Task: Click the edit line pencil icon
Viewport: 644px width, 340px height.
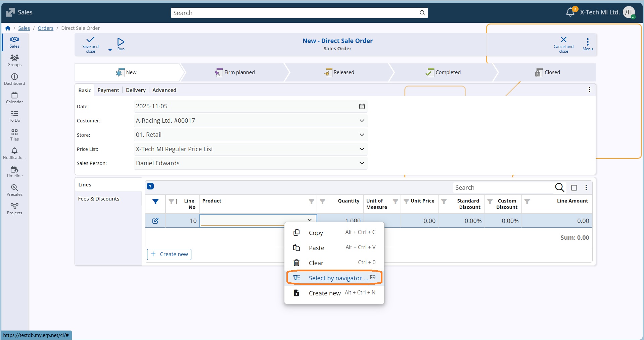Action: [x=155, y=221]
